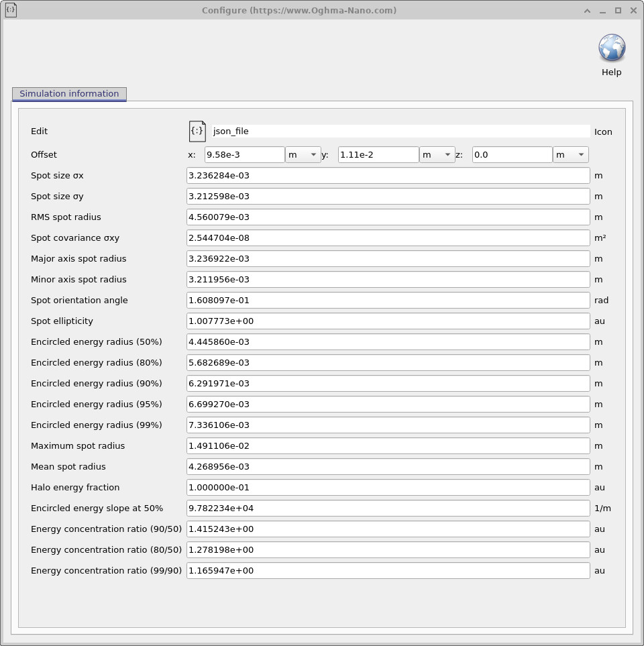Screen dimensions: 644x646
Task: Click the Encircled energy radius 50% value
Action: 387,341
